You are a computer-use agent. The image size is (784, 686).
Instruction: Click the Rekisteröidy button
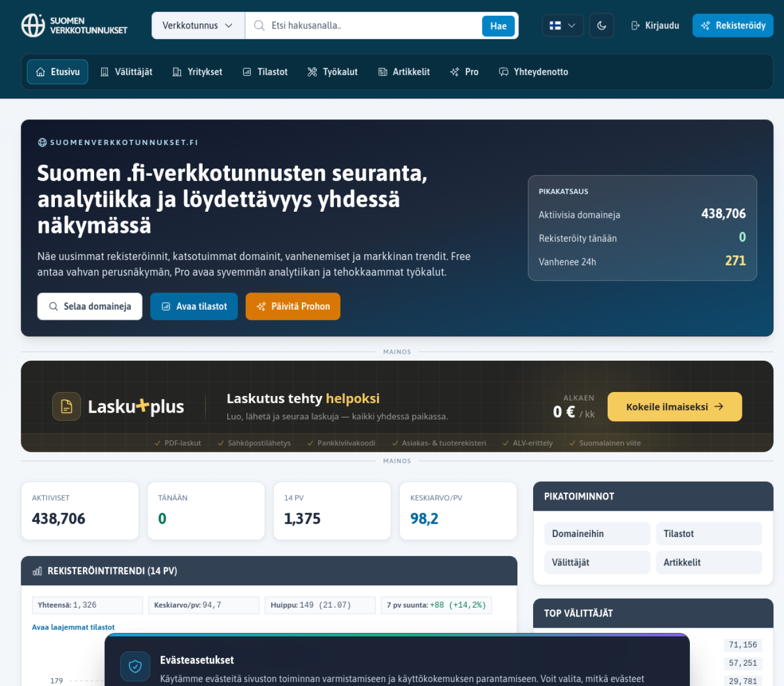(732, 25)
